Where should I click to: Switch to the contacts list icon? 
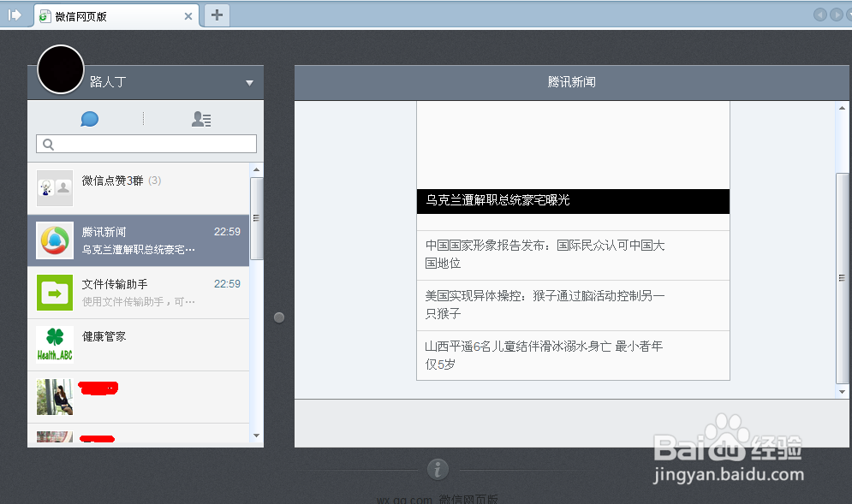(201, 119)
